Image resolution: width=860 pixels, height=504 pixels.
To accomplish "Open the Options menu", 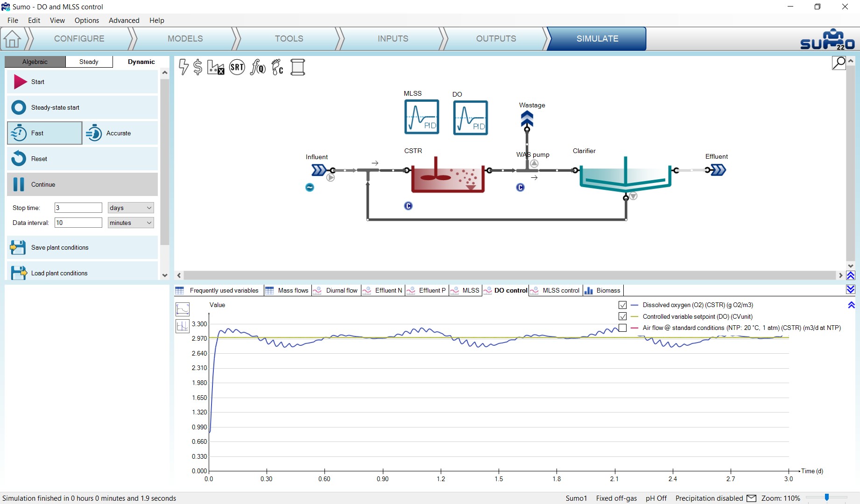I will [x=87, y=21].
